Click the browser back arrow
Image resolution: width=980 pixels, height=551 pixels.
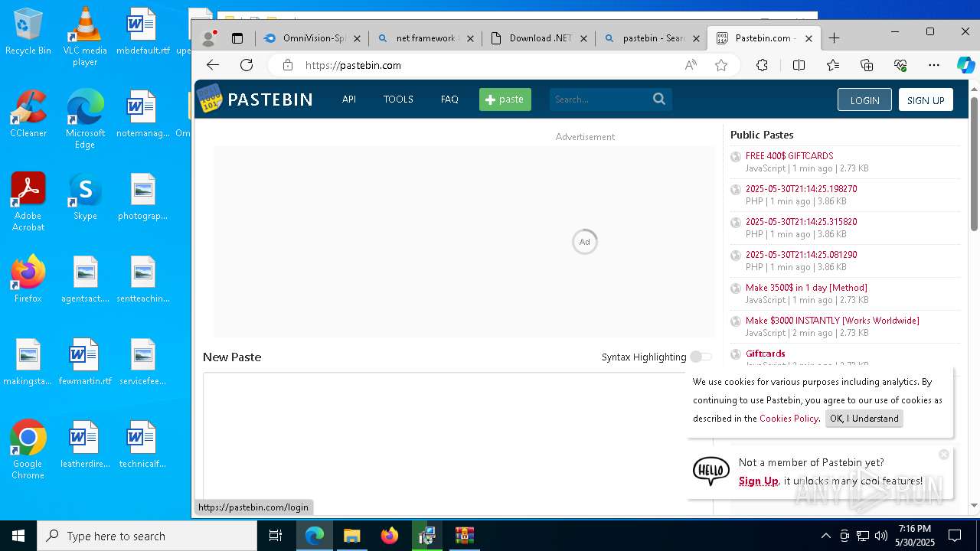213,65
